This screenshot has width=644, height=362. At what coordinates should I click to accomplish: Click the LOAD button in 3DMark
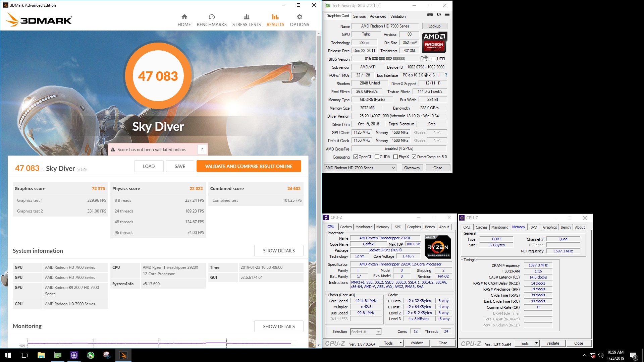coord(149,166)
